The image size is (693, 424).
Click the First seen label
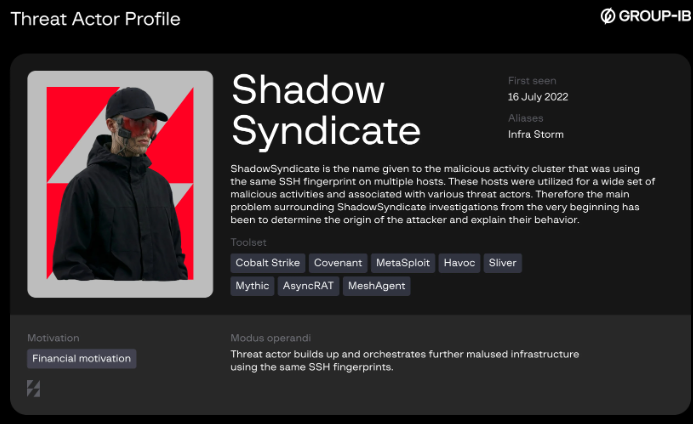[x=532, y=81]
